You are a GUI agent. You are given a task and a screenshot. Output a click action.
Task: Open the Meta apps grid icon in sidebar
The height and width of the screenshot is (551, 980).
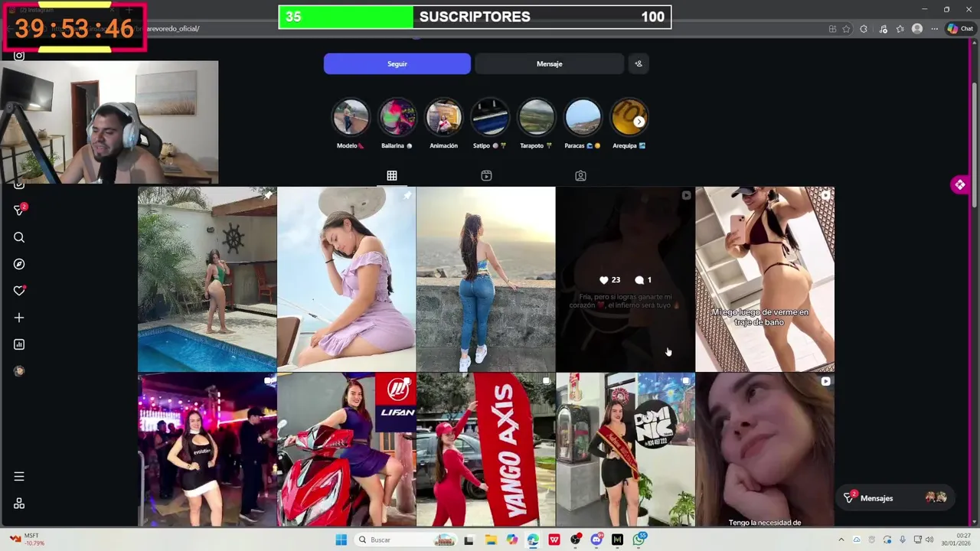pos(19,503)
